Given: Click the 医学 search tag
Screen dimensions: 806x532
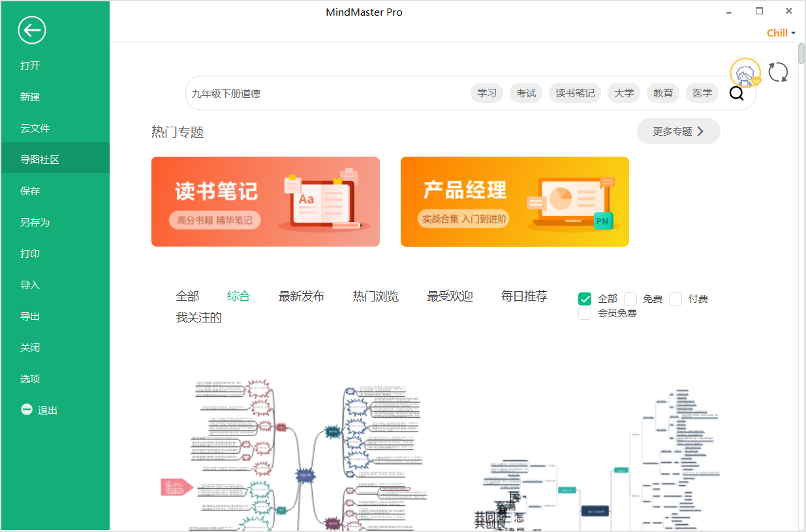Looking at the screenshot, I should (702, 93).
